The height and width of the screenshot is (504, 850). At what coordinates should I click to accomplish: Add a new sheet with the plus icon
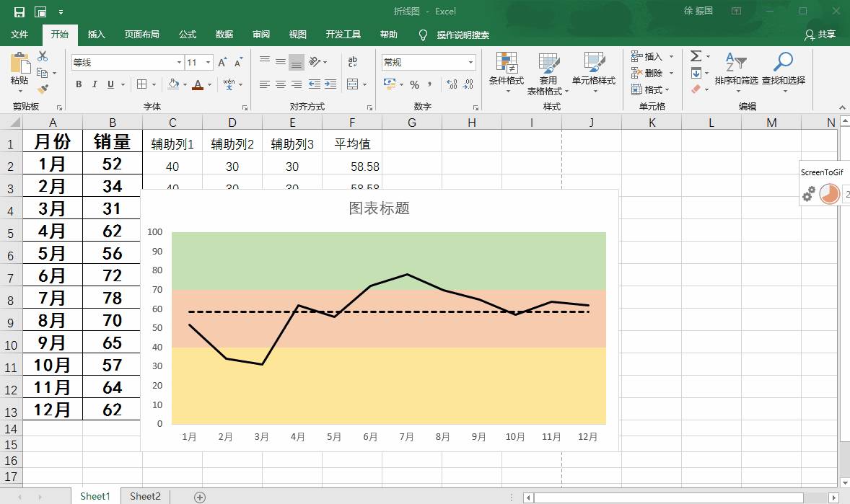(x=200, y=497)
